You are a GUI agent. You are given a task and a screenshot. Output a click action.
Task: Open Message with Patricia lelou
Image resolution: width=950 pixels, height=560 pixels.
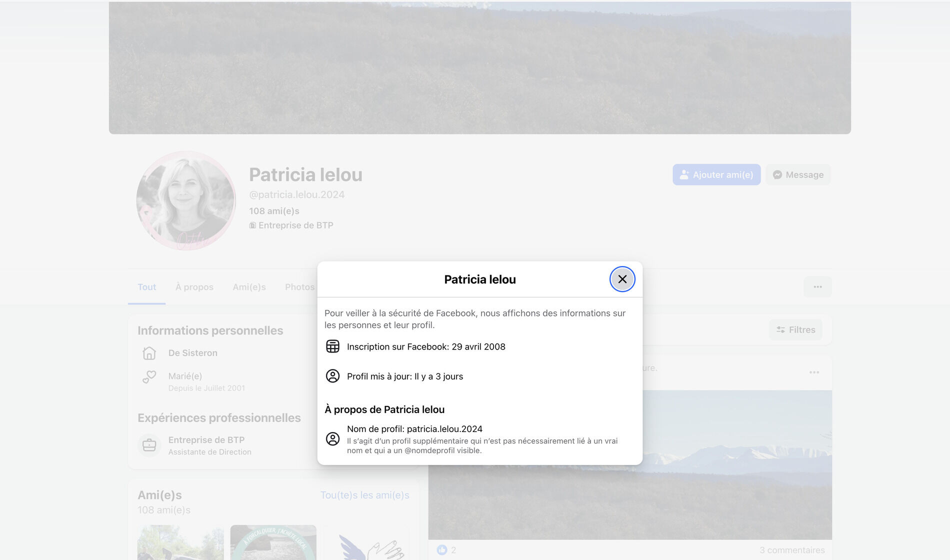click(798, 174)
